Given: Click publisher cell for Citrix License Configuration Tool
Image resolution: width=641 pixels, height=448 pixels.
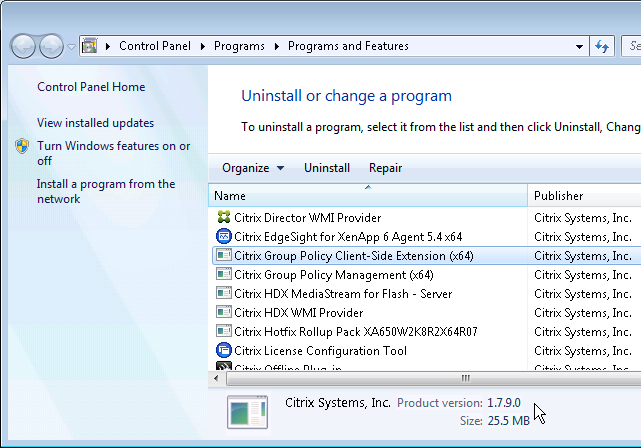Looking at the screenshot, I should (x=583, y=351).
